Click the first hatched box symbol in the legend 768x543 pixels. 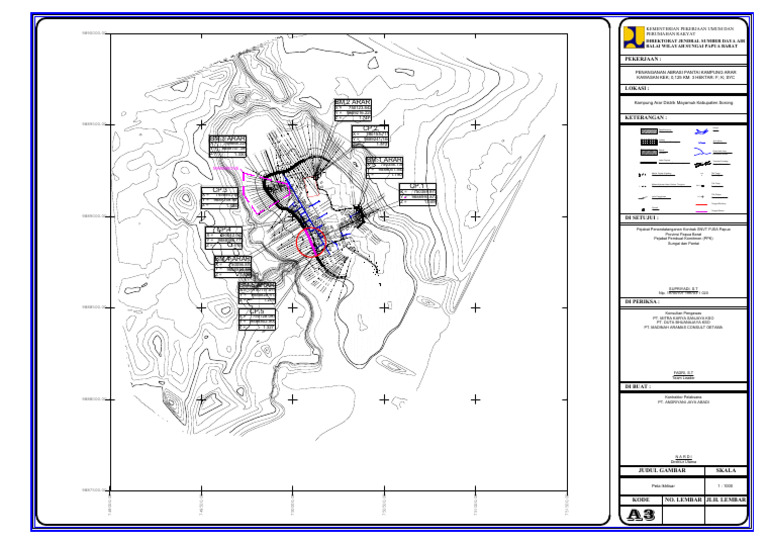649,132
